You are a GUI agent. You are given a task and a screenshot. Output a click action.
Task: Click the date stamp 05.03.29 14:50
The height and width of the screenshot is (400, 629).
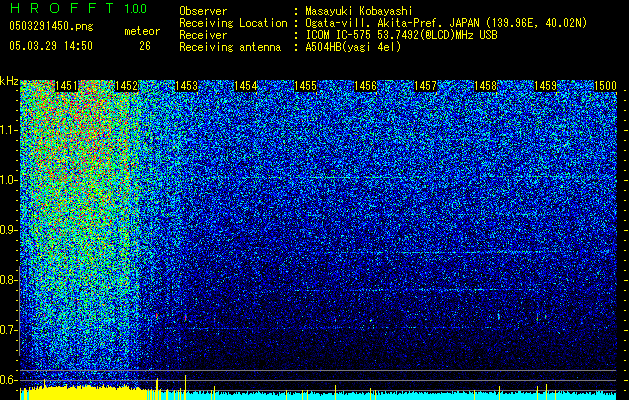(x=51, y=46)
